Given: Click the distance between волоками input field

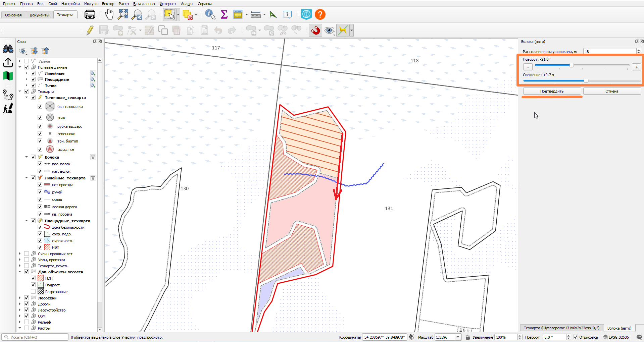Looking at the screenshot, I should [610, 51].
